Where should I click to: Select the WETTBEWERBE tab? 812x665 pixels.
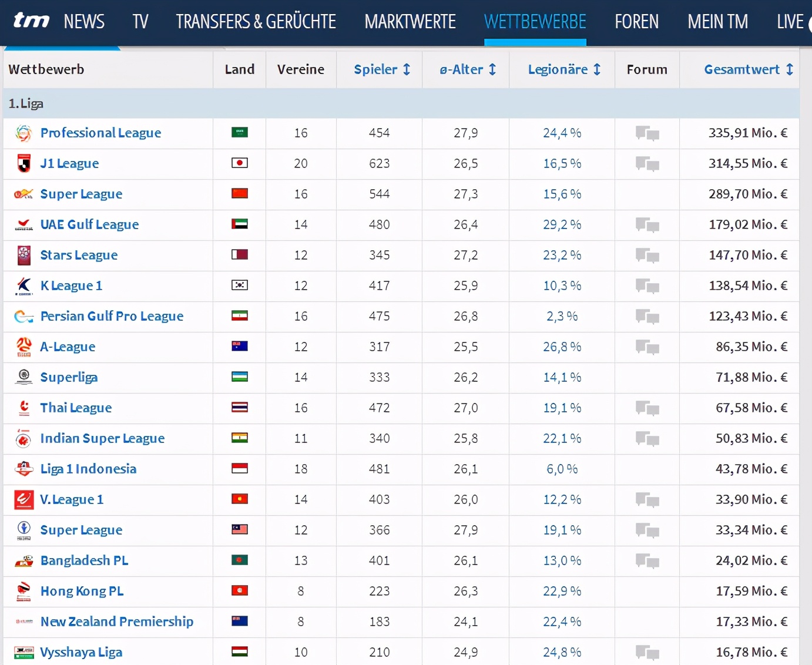tap(535, 22)
